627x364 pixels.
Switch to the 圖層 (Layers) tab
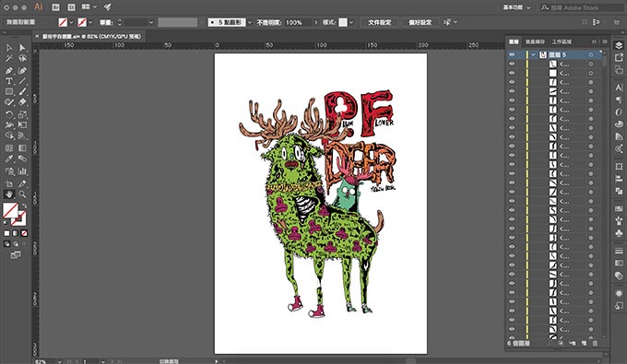coord(514,41)
